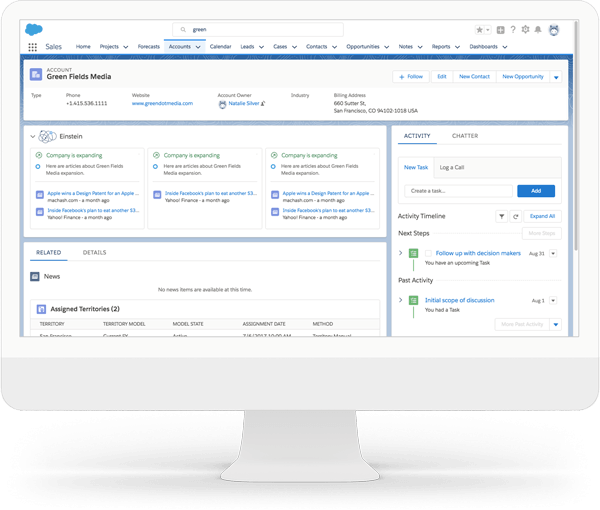Expand the Initial scope of discussion item
Viewport: 600px width, 510px height.
tap(401, 300)
